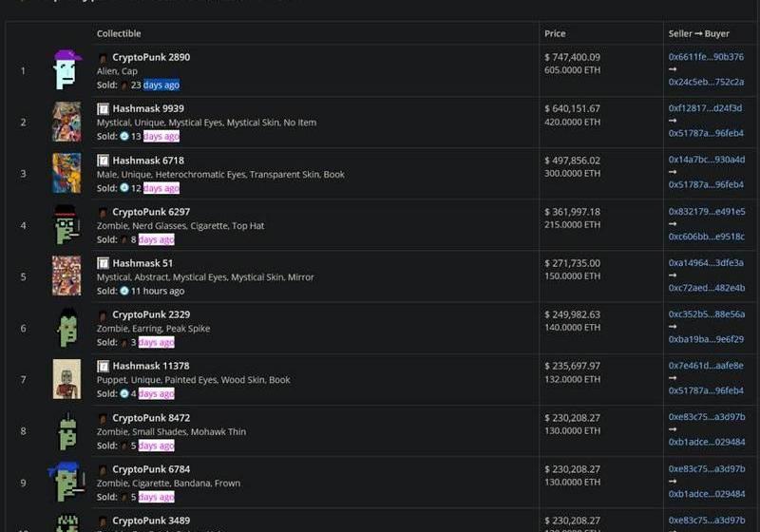
Task: Open the Hashmask 6718 title link
Action: point(148,161)
